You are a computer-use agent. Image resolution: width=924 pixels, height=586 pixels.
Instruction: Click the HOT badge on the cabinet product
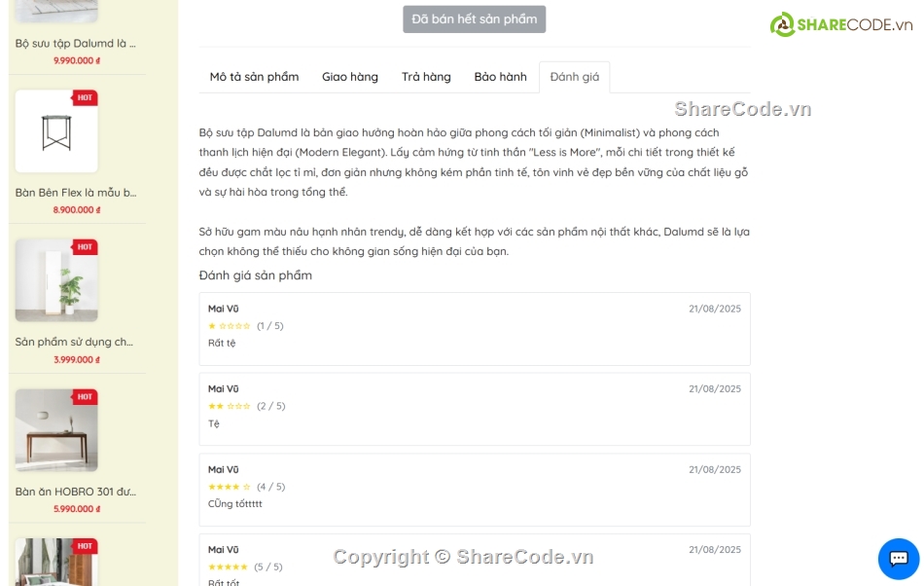(85, 247)
